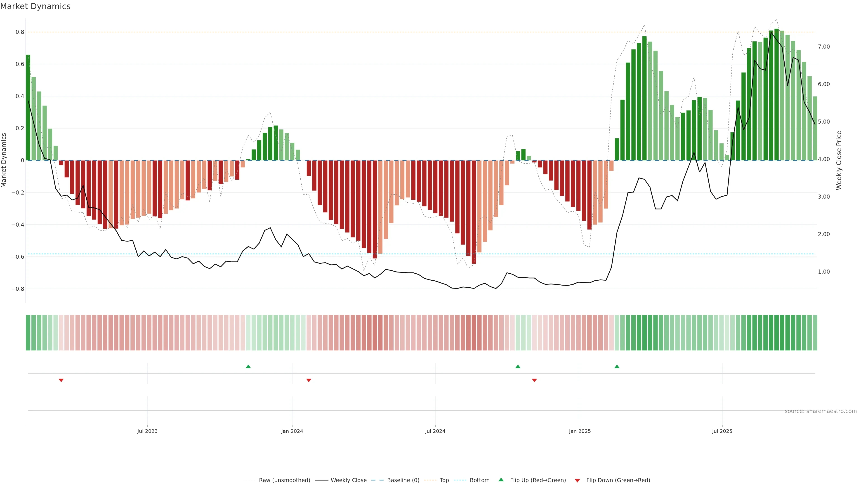Screen dimensions: 868x488
Task: Click the Flip Up legend triangle icon
Action: pos(501,480)
